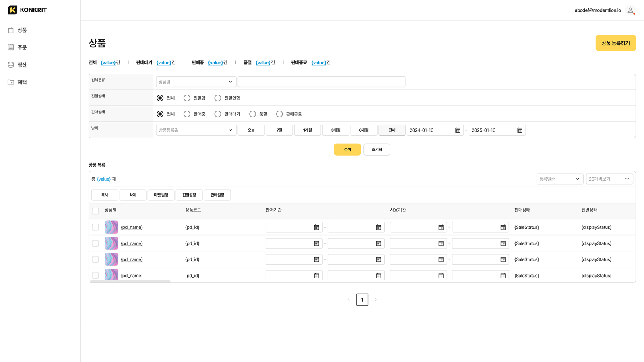Open the 주문 sidebar menu

(x=17, y=47)
